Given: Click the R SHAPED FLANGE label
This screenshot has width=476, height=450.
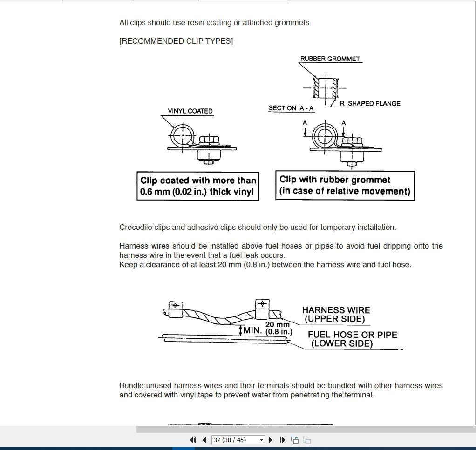Looking at the screenshot, I should pos(370,103).
